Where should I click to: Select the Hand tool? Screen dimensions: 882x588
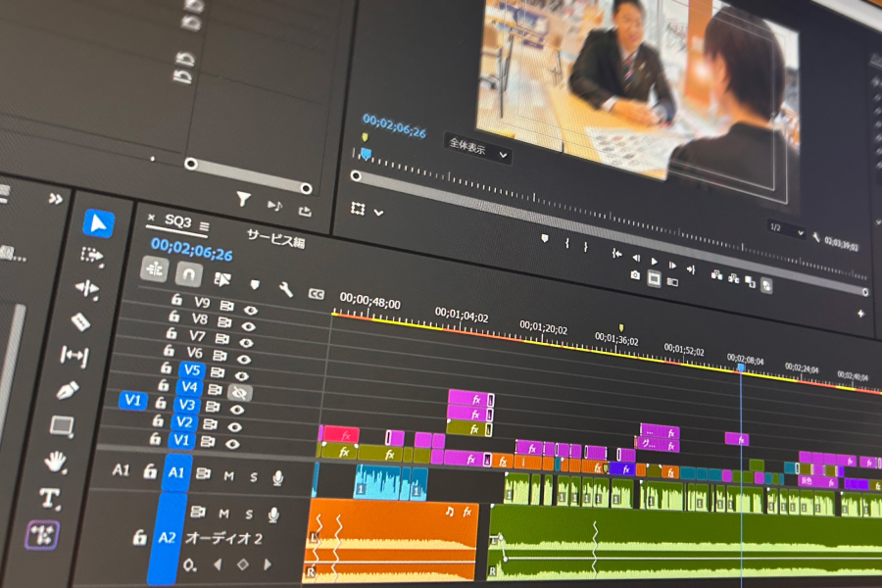(x=55, y=462)
